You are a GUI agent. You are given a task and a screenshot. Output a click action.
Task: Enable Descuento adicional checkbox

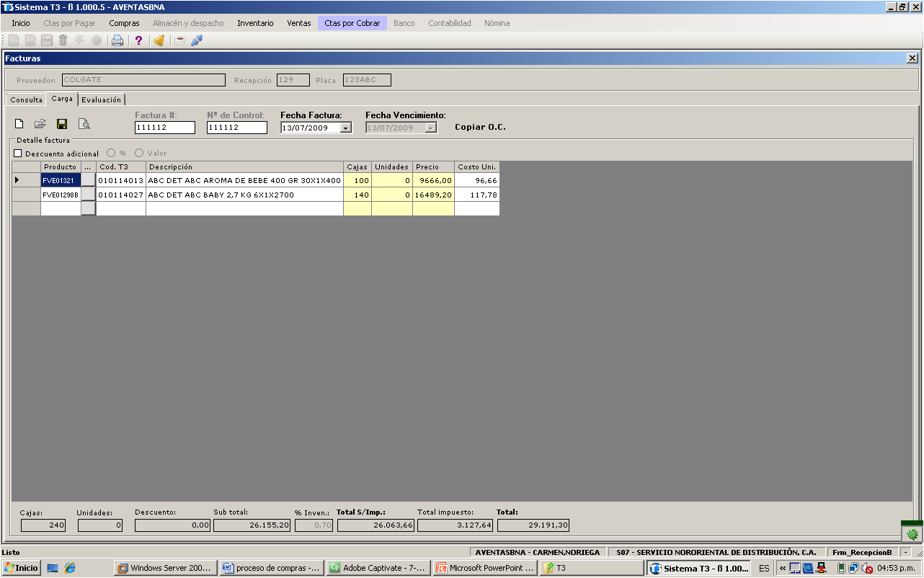[18, 154]
